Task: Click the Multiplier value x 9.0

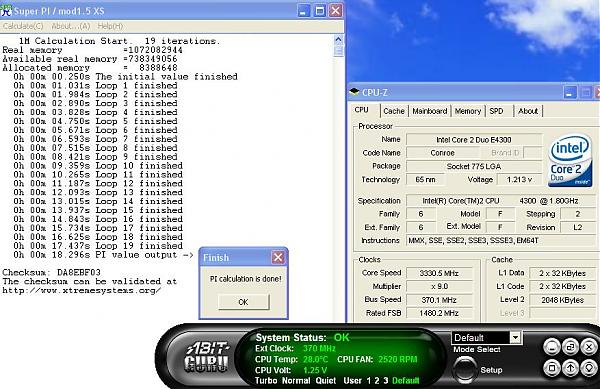Action: tap(439, 286)
